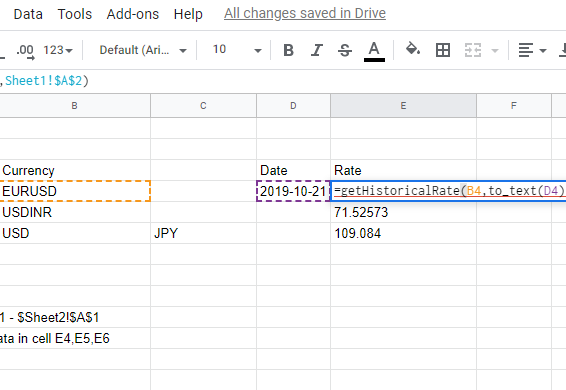Image resolution: width=566 pixels, height=390 pixels.
Task: Click the formula bar text
Action: pyautogui.click(x=44, y=81)
